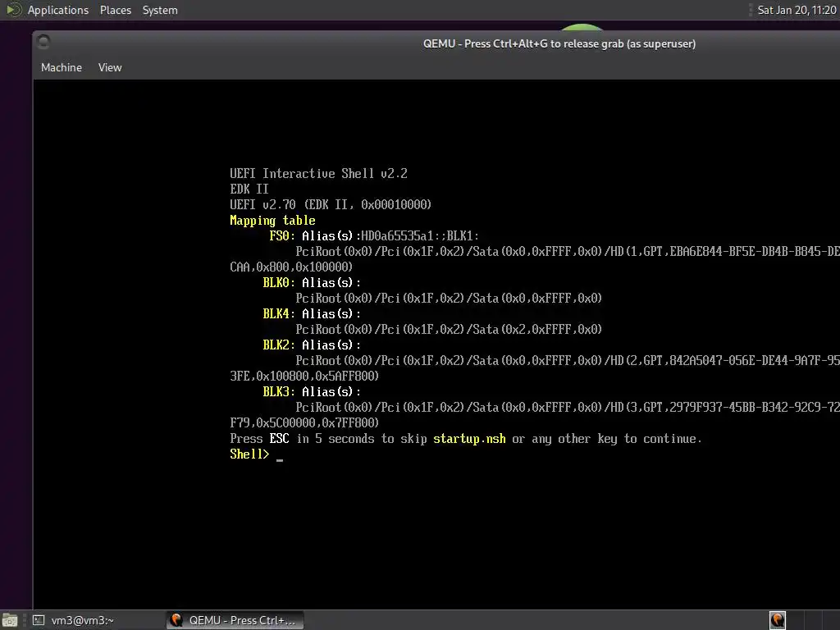Viewport: 840px width, 630px height.
Task: Click the 'FS0:' mapping entry
Action: click(x=282, y=235)
